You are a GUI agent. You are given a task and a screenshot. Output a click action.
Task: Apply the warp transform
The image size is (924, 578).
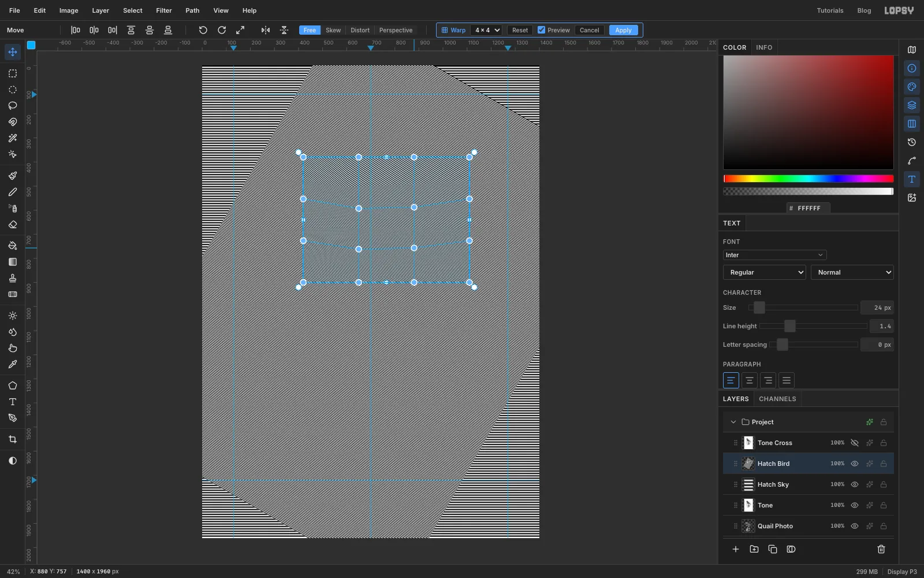[x=623, y=30]
